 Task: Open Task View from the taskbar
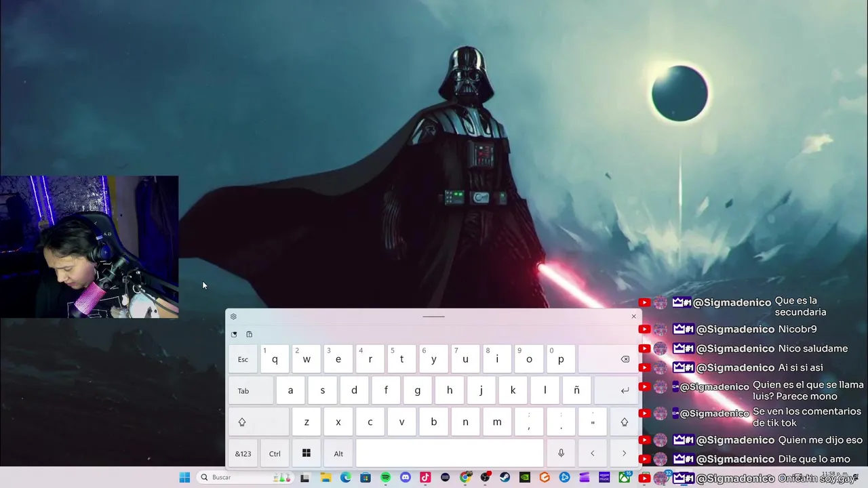tap(305, 477)
